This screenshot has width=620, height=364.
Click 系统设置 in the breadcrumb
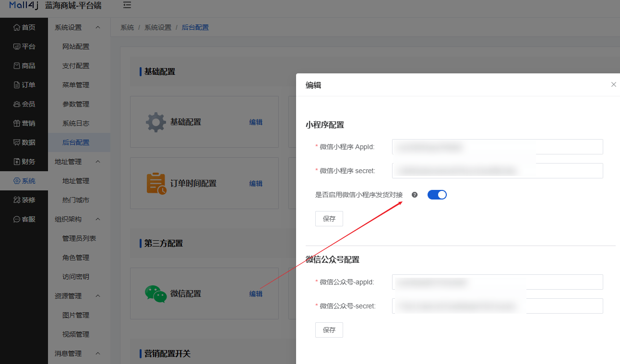(158, 27)
